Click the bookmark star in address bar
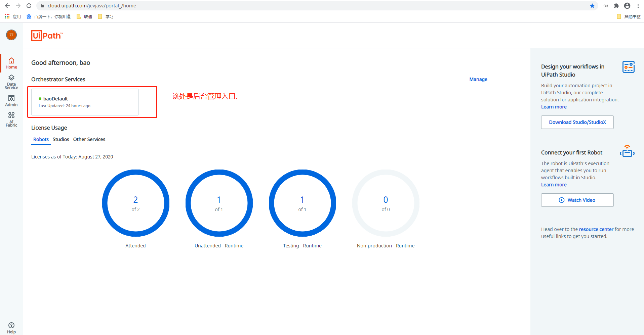This screenshot has width=644, height=335. coord(592,6)
